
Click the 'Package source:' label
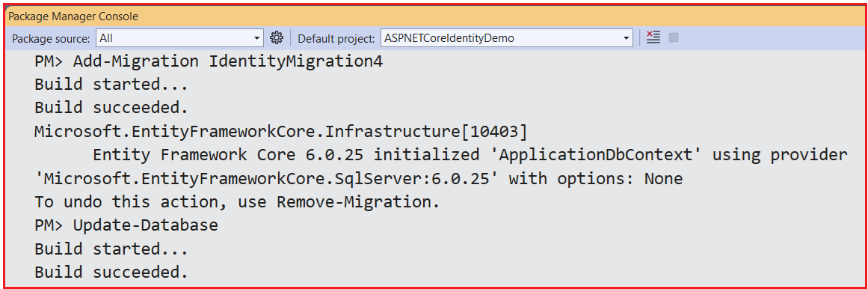pyautogui.click(x=51, y=38)
